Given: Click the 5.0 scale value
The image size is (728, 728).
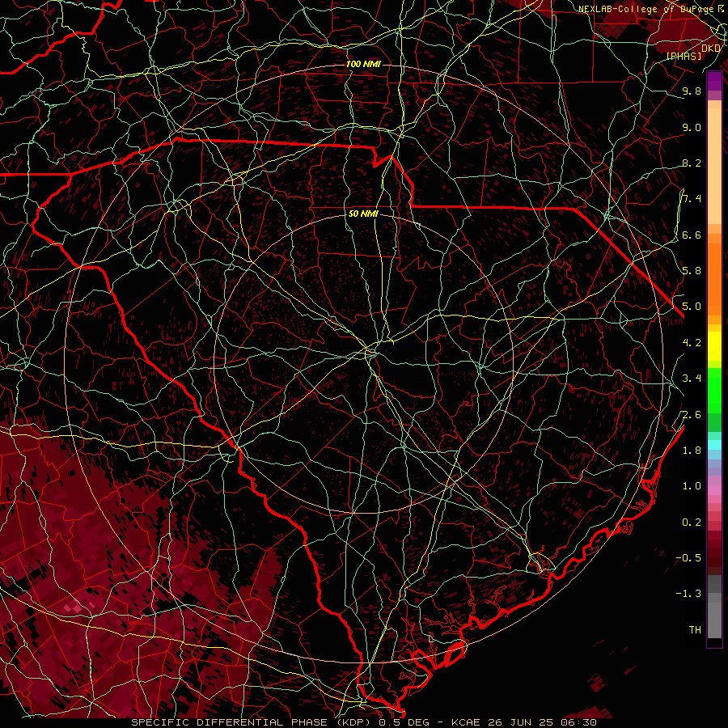Looking at the screenshot, I should pos(692,307).
